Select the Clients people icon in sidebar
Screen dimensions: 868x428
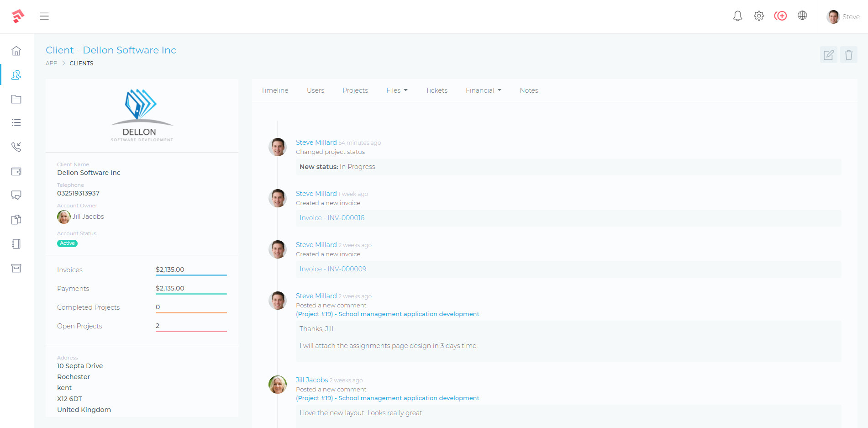point(16,75)
